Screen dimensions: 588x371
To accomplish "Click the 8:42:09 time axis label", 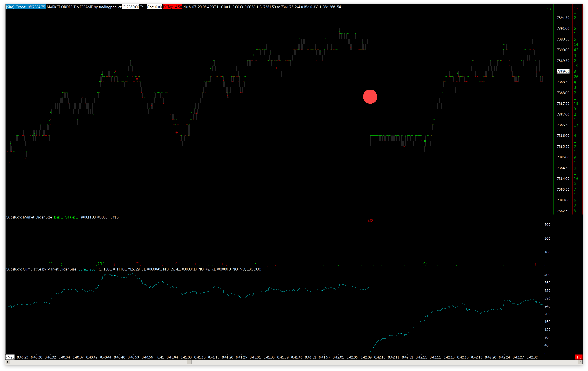I will pyautogui.click(x=366, y=357).
